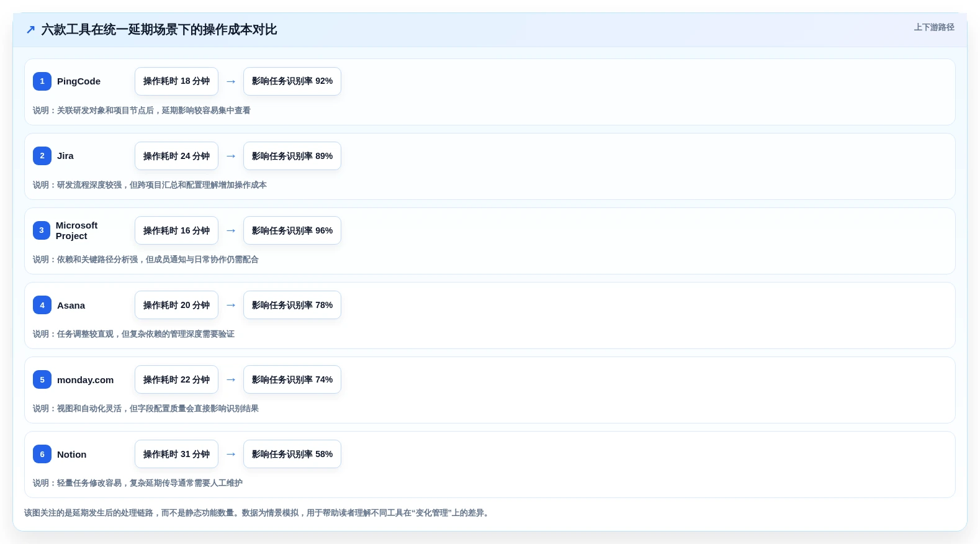The width and height of the screenshot is (980, 544).
Task: Select the 操作耗时 24 分钟 chip
Action: (176, 156)
